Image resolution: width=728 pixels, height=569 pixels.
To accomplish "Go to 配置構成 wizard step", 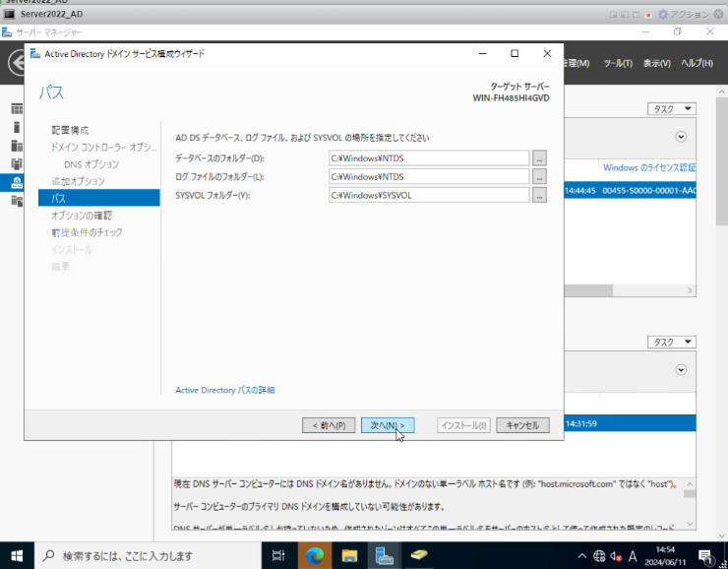I will click(x=70, y=130).
